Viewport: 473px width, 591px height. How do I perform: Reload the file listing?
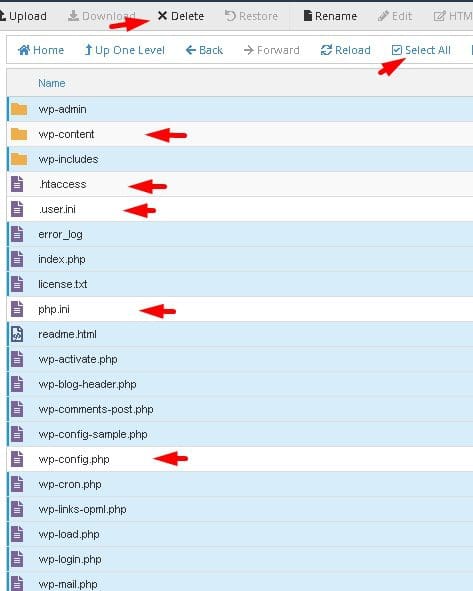point(345,50)
